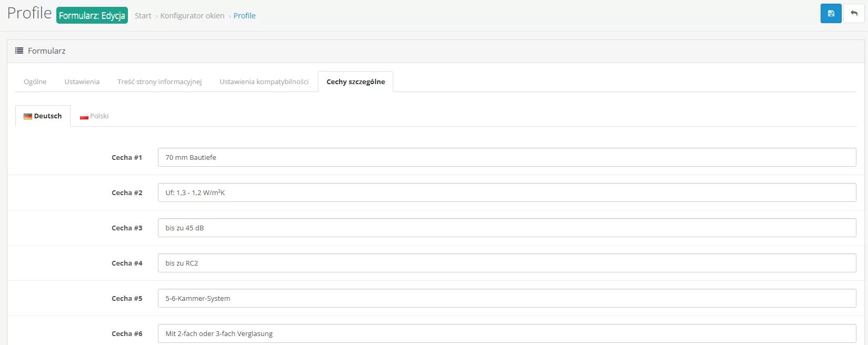Open Treść strony informacyjnej tab
The width and height of the screenshot is (868, 345).
coord(159,82)
